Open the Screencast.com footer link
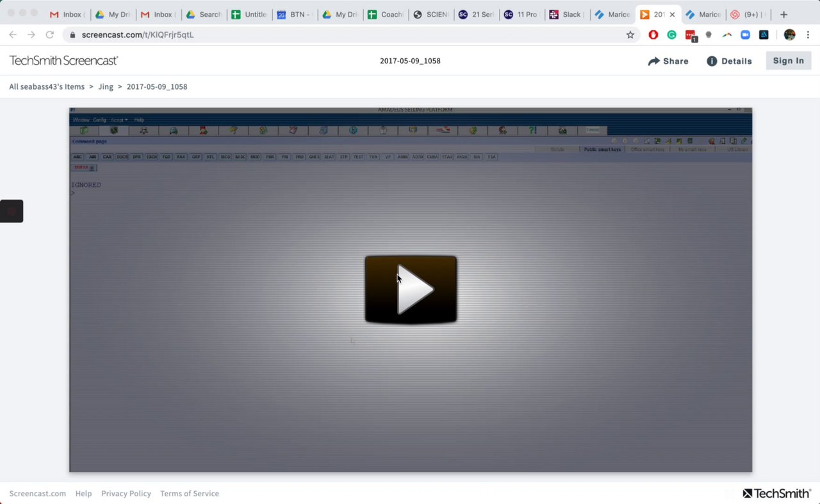 pos(37,493)
